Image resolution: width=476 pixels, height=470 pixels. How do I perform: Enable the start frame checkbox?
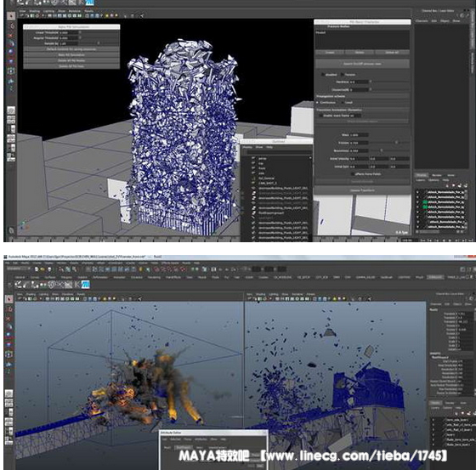[321, 116]
